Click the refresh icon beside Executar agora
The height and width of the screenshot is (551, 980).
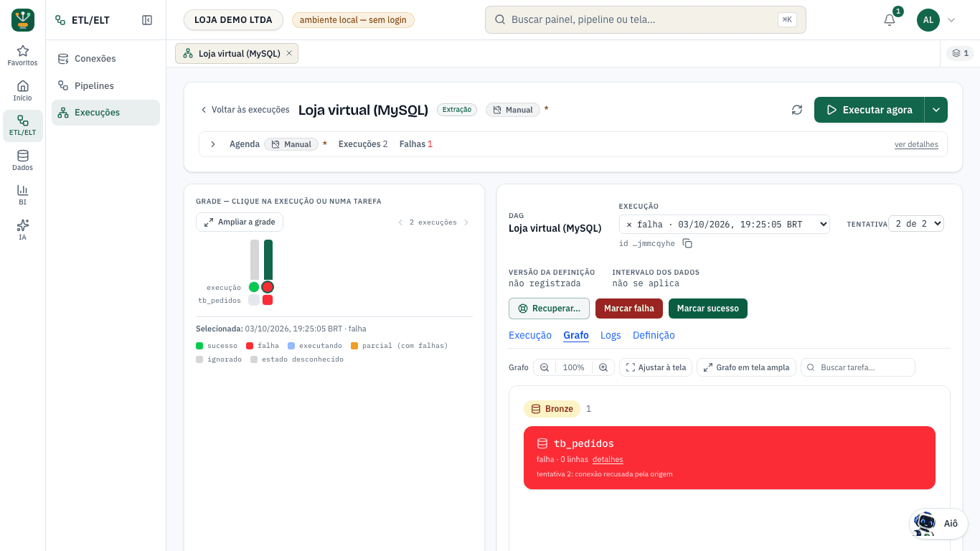[x=797, y=110]
